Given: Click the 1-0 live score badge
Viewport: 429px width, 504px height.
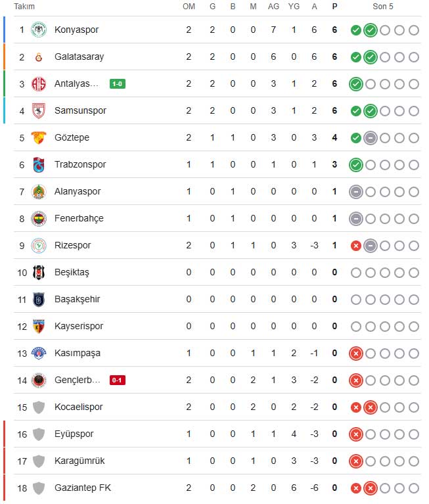Looking at the screenshot, I should (x=118, y=83).
